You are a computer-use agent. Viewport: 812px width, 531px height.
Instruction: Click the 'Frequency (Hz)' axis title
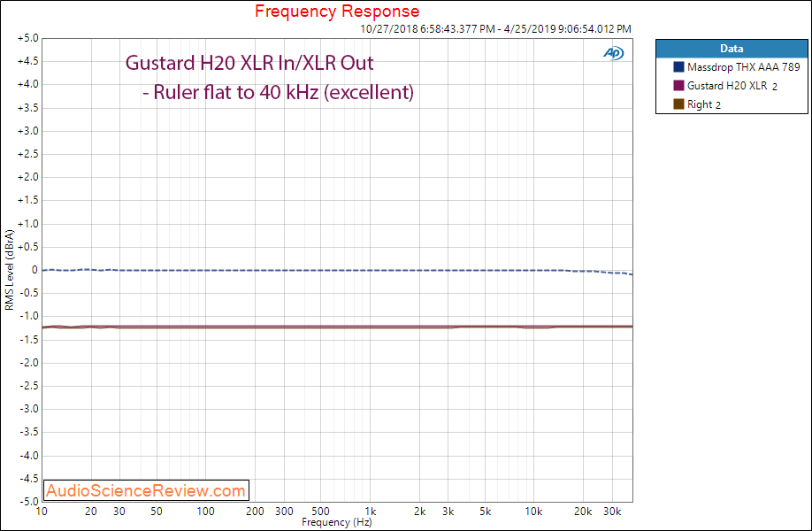[337, 522]
